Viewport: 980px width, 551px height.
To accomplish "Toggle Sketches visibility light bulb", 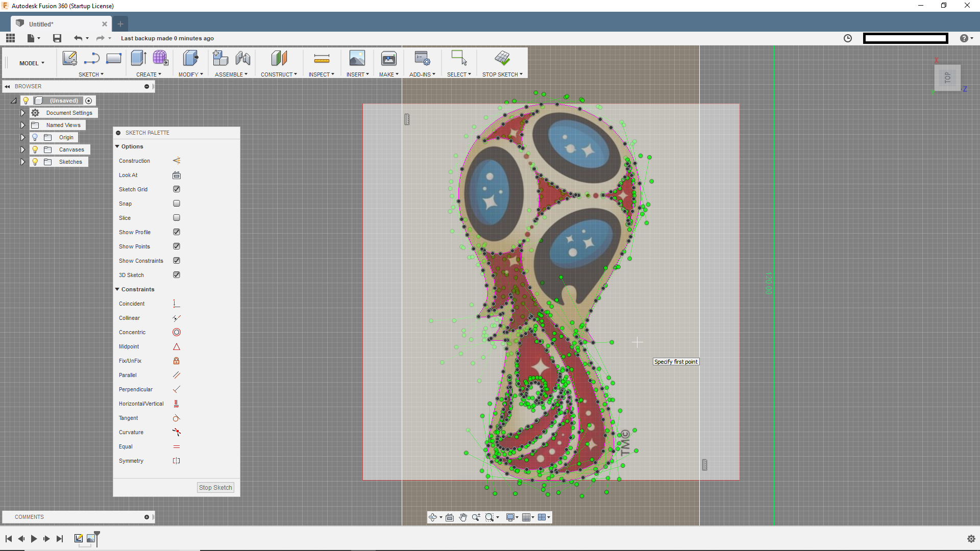I will (x=35, y=162).
